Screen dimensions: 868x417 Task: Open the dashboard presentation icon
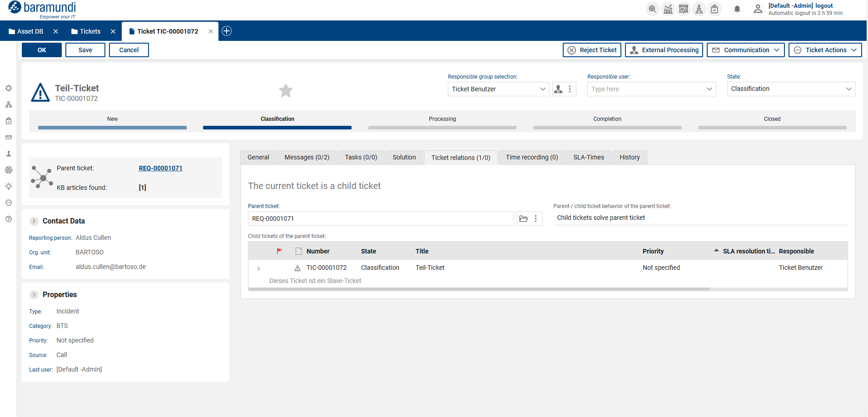(683, 9)
